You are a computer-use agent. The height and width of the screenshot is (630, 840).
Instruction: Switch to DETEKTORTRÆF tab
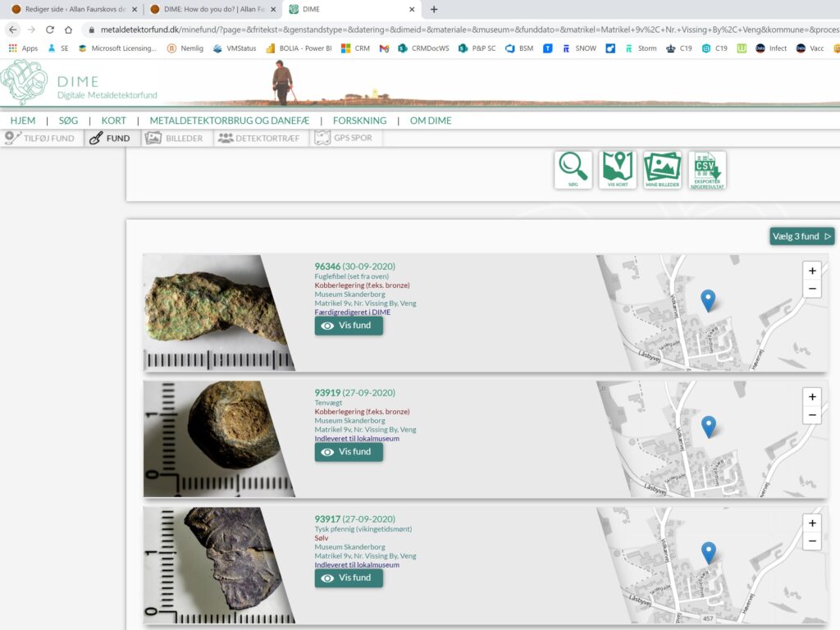260,138
